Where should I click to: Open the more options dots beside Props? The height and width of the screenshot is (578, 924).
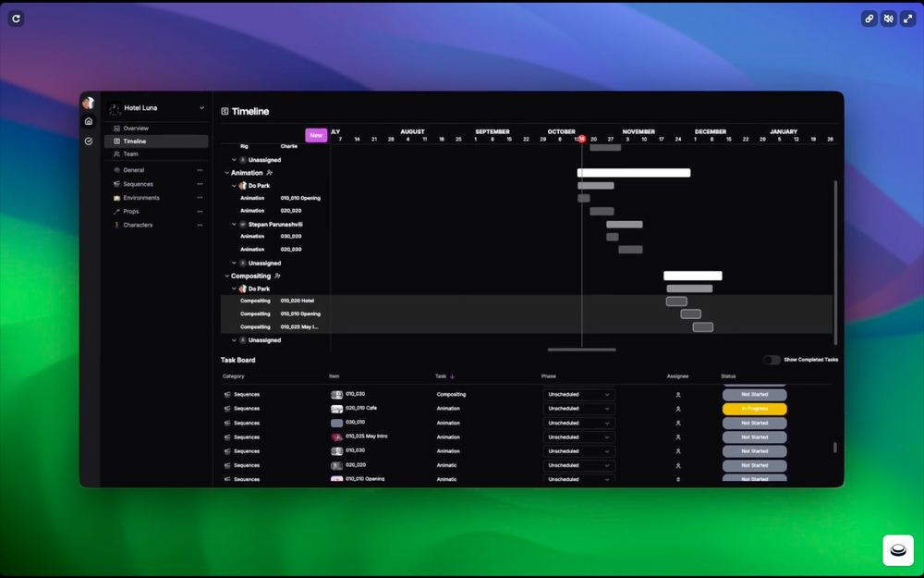200,211
